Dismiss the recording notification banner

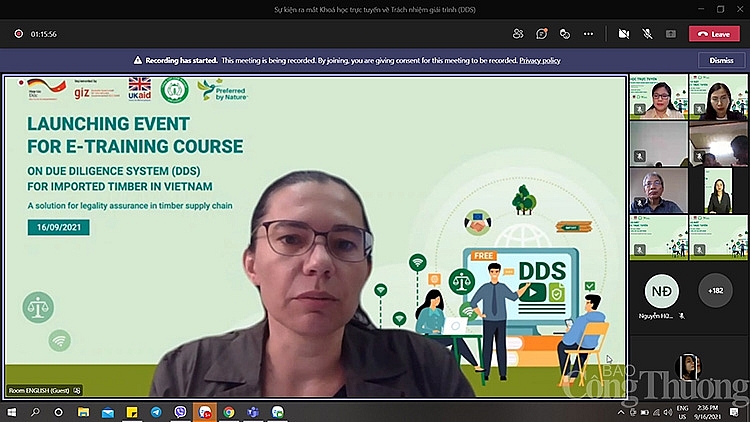[721, 60]
